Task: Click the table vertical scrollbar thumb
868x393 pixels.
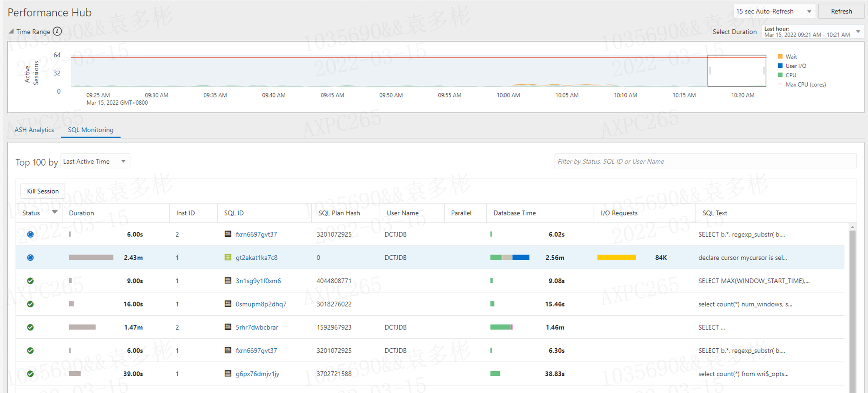Action: (852, 311)
